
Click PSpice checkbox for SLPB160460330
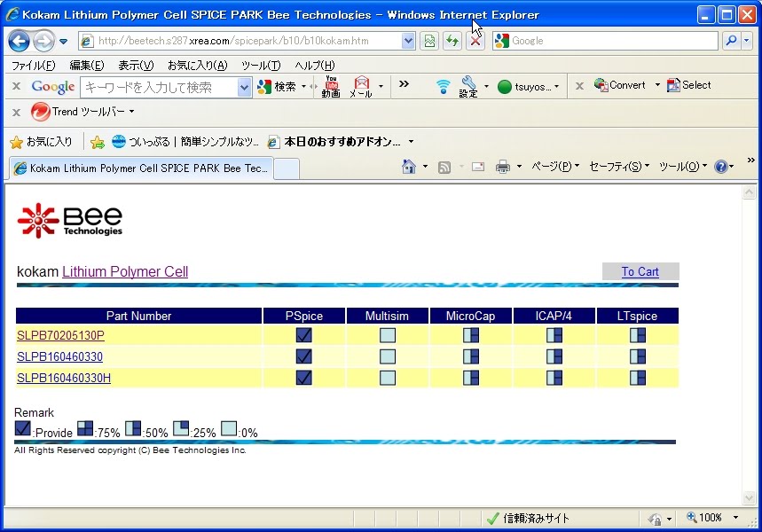(303, 356)
